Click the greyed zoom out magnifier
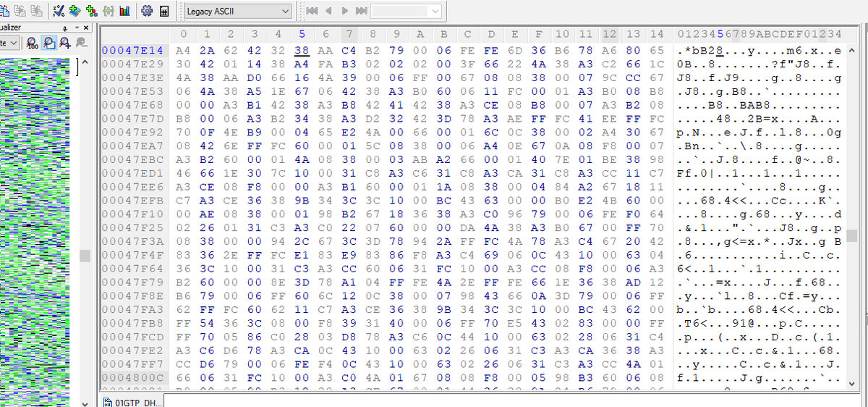The width and height of the screenshot is (868, 407). click(82, 43)
